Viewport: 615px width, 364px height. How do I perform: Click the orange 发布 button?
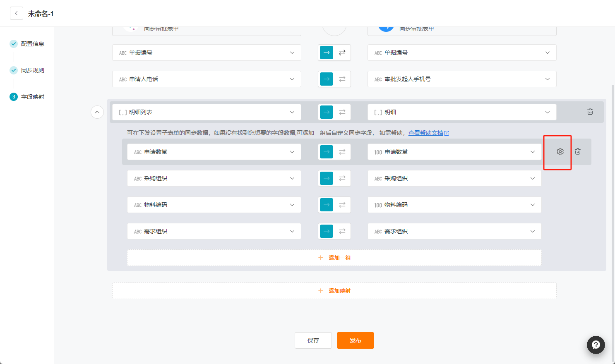(x=356, y=340)
